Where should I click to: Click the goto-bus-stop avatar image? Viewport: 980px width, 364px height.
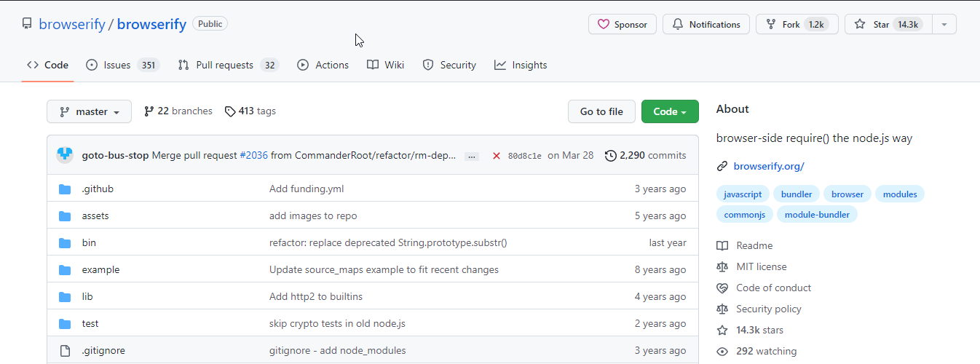tap(66, 155)
